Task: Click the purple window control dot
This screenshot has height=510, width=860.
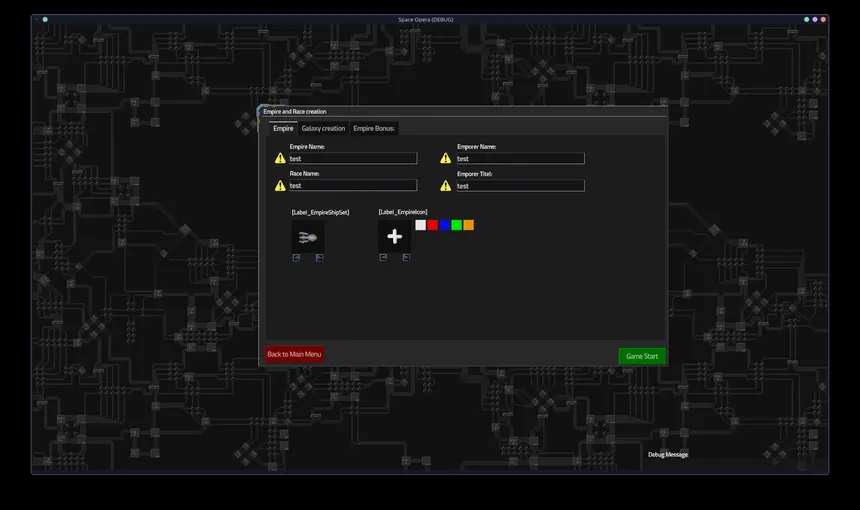Action: click(815, 20)
